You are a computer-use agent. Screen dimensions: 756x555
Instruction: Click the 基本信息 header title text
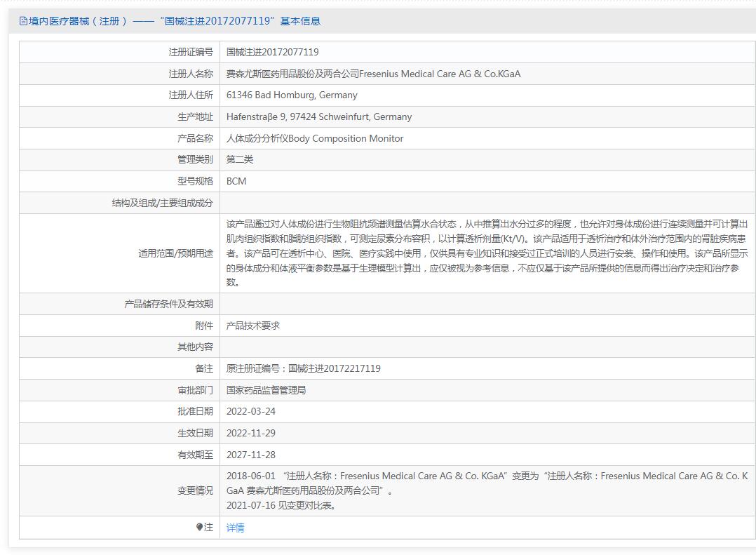(x=300, y=21)
